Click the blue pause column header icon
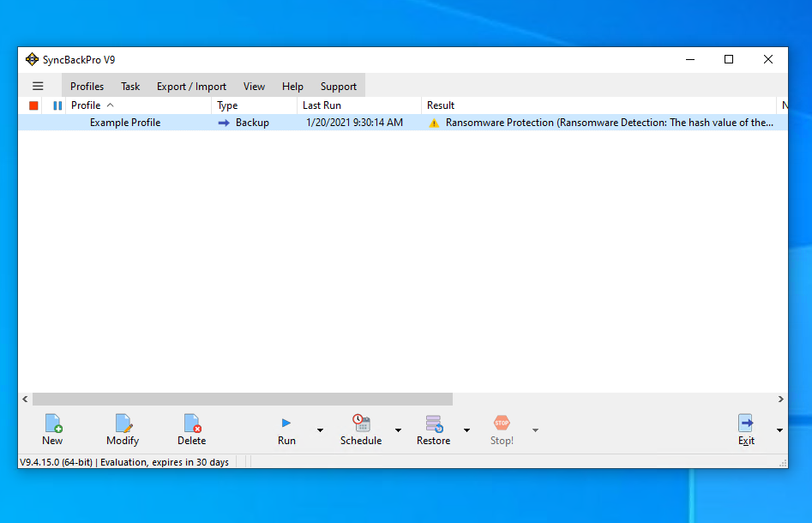 coord(57,105)
